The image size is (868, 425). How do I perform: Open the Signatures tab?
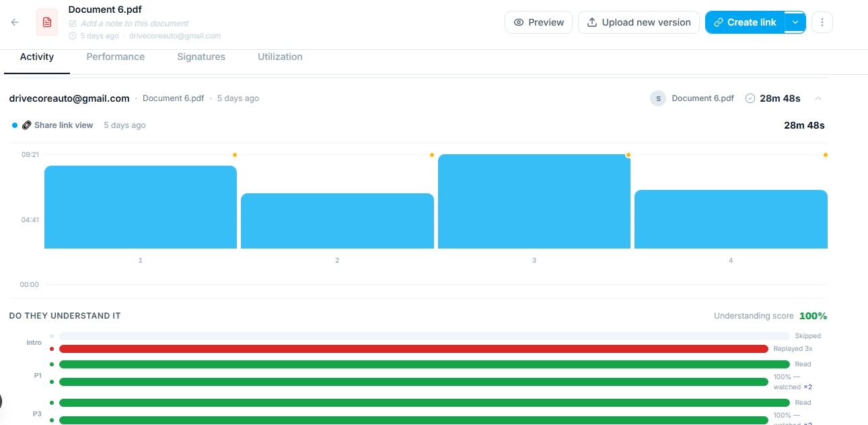(x=201, y=57)
